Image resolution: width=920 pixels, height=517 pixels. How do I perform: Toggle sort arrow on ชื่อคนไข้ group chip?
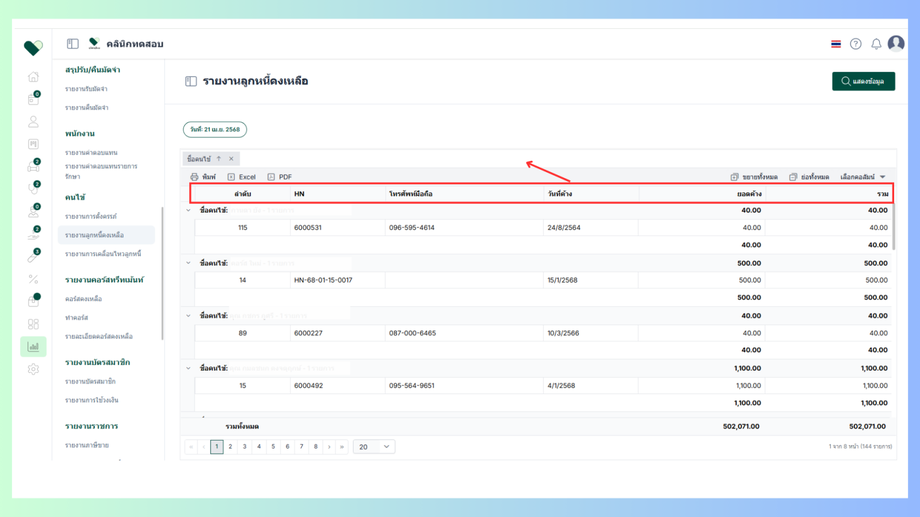tap(219, 158)
